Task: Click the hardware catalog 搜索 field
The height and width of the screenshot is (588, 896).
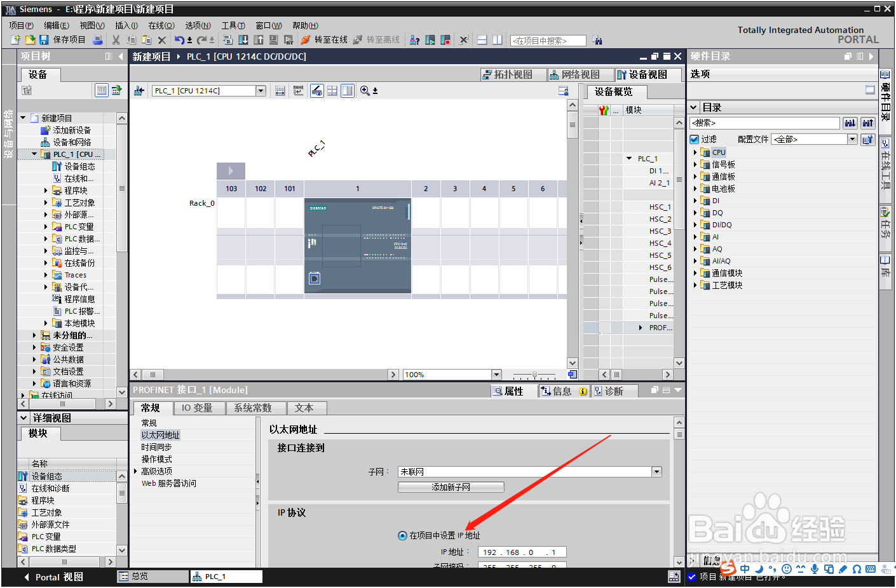Action: (x=765, y=123)
